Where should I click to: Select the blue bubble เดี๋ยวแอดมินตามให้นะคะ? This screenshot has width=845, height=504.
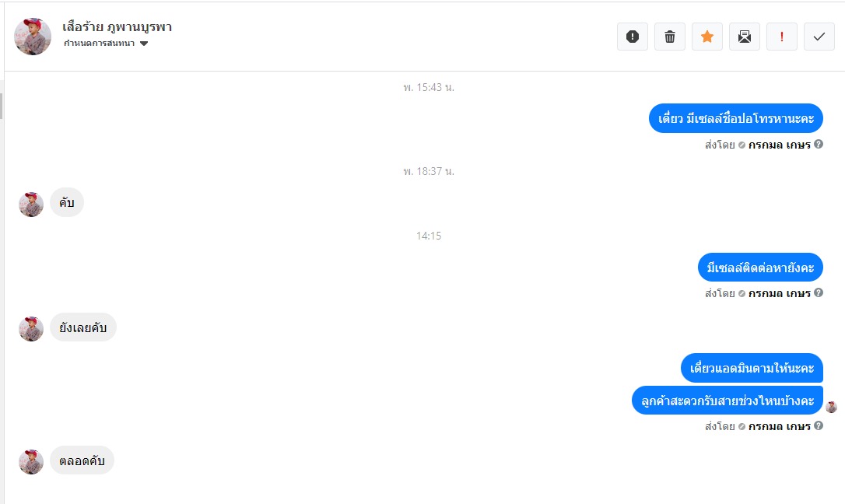(x=752, y=368)
